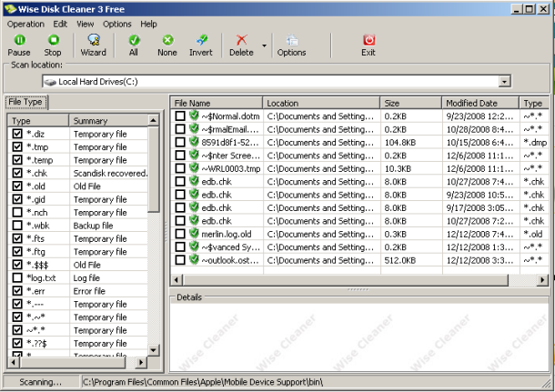Click file type list scroll right arrow
The height and width of the screenshot is (392, 555).
tap(141, 362)
